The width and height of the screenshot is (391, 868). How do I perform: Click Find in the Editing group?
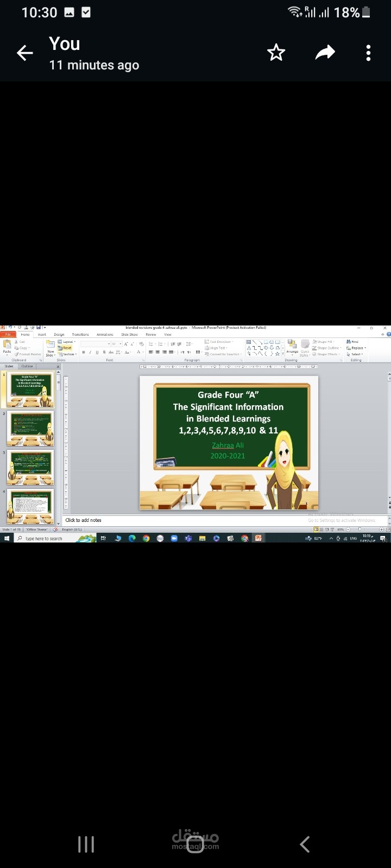[352, 342]
